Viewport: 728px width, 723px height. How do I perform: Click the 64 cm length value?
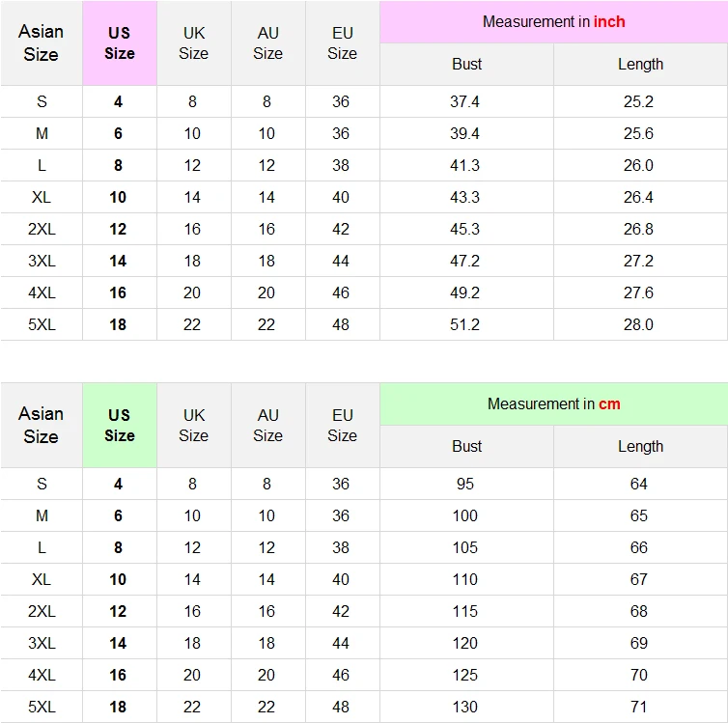pyautogui.click(x=638, y=484)
